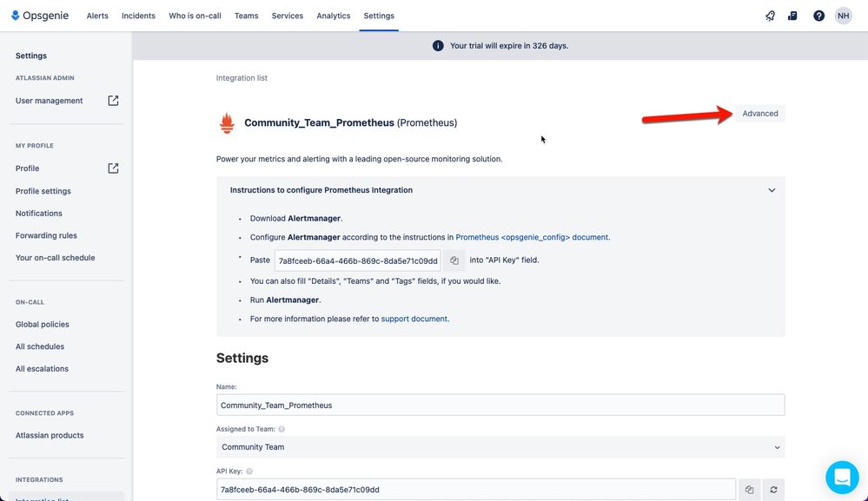The height and width of the screenshot is (501, 868).
Task: Open Atlassian products in sidebar
Action: click(50, 435)
